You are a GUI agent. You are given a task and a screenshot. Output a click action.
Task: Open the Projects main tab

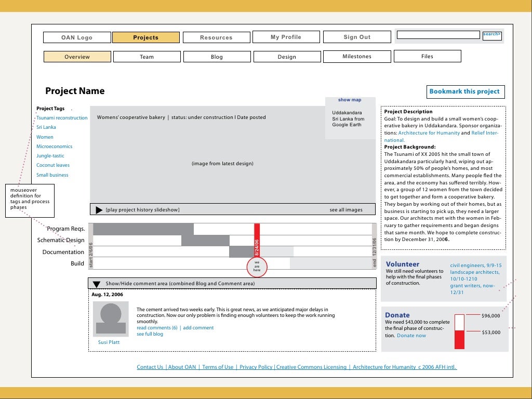tap(146, 37)
